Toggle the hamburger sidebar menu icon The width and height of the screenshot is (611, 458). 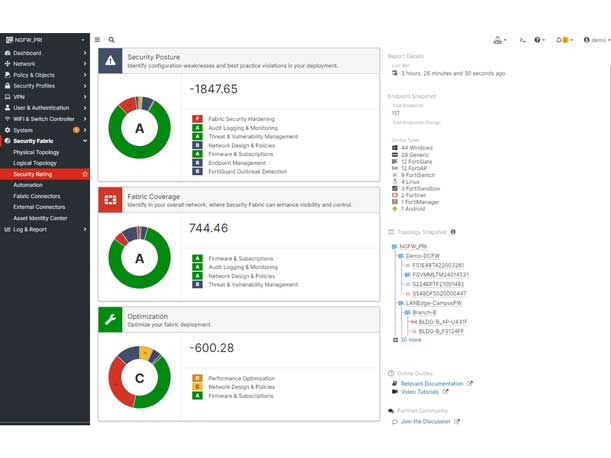click(97, 40)
